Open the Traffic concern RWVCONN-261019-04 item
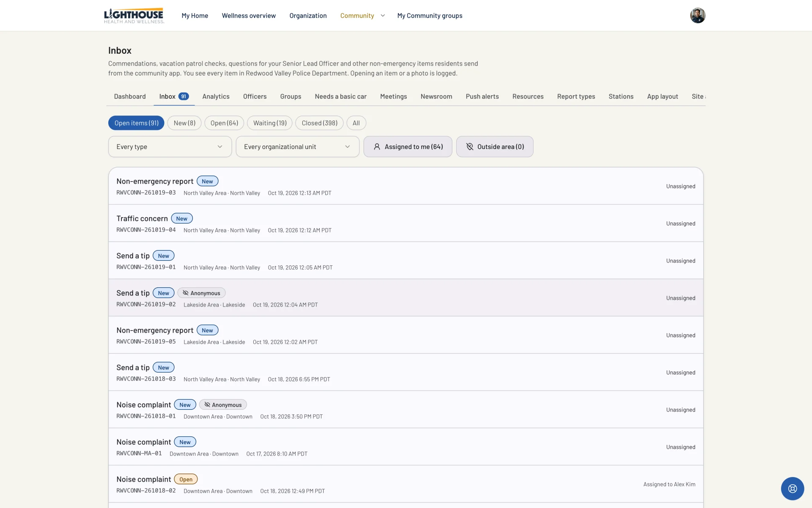Screen dimensions: 812x508 (x=406, y=224)
